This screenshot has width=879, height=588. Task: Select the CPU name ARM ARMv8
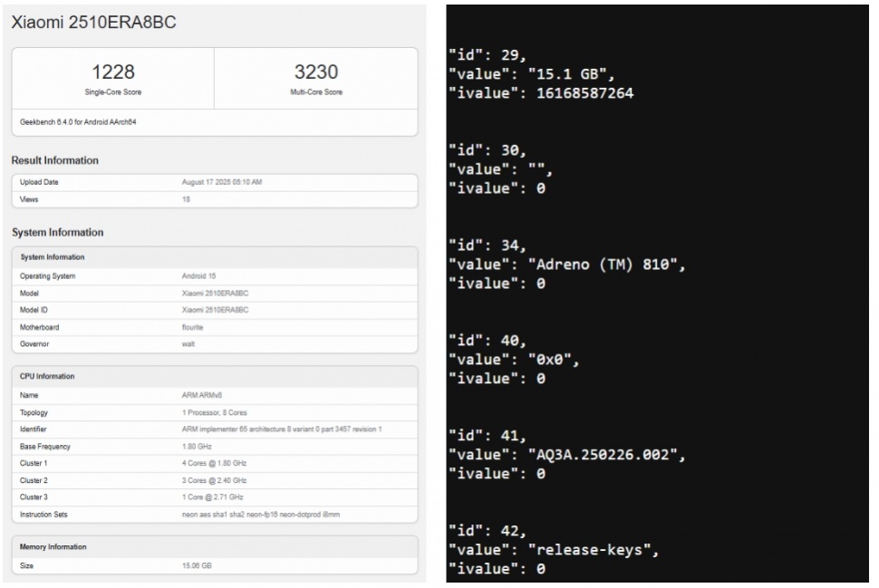tap(202, 395)
